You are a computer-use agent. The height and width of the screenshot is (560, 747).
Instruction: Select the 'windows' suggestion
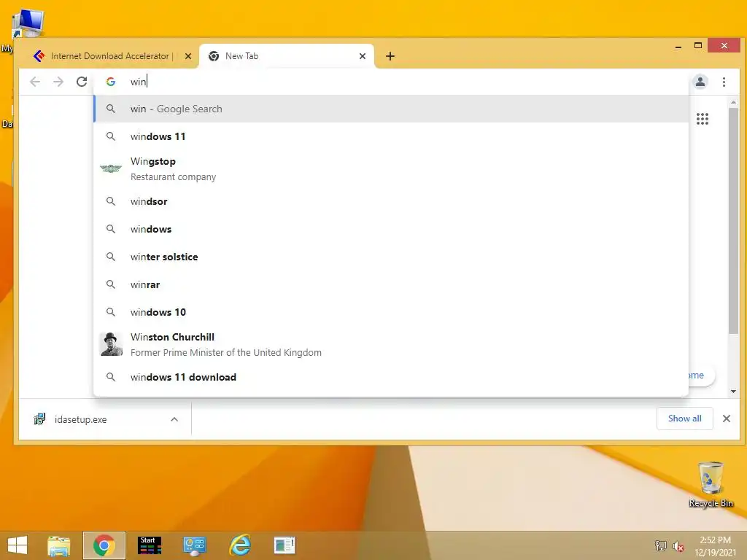[x=391, y=229]
